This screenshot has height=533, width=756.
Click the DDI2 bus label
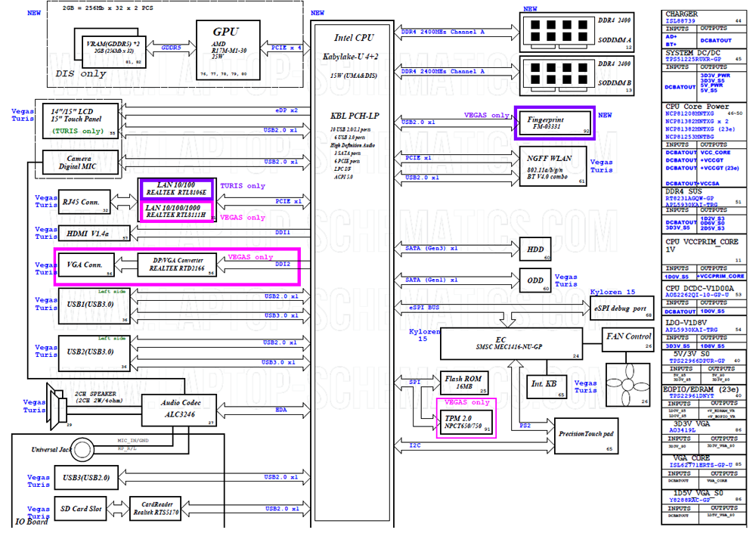(x=283, y=265)
